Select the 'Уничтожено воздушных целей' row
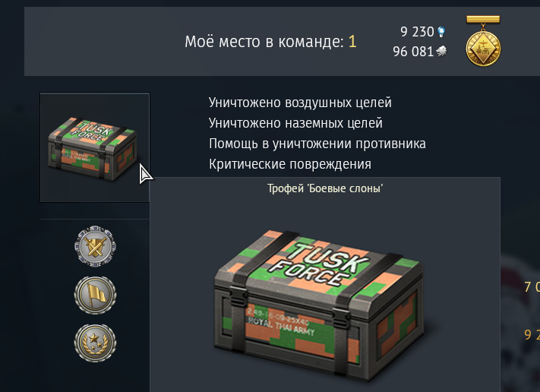Screen dimensions: 540x392 point(300,103)
